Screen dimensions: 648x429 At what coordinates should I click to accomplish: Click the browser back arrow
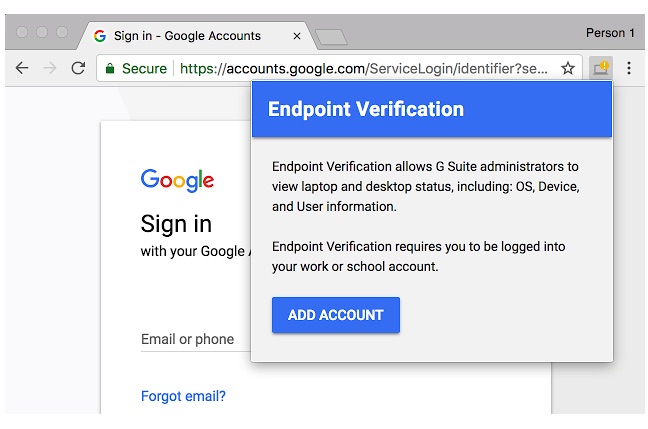(x=22, y=68)
